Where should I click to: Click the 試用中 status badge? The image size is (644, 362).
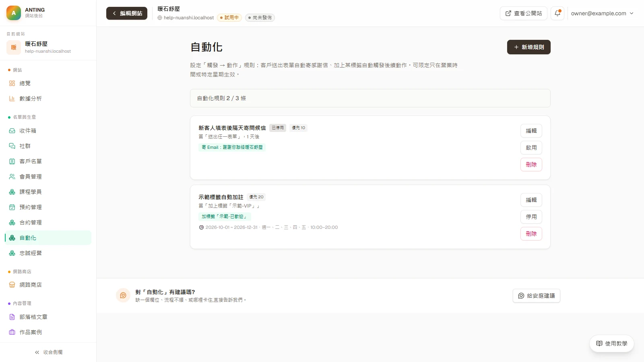pos(229,18)
